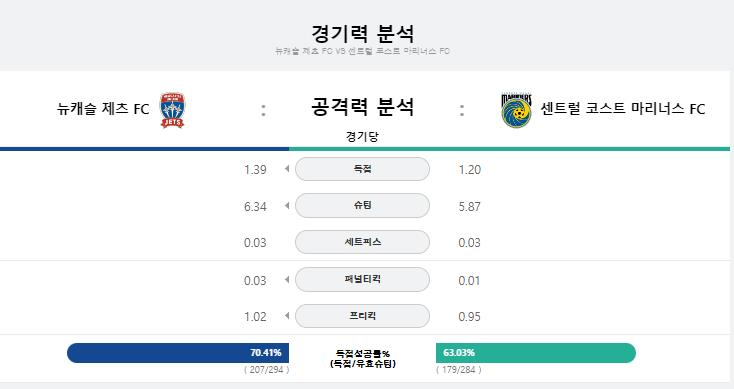Click the blue 70.41% success rate bar
734x389 pixels.
point(178,353)
